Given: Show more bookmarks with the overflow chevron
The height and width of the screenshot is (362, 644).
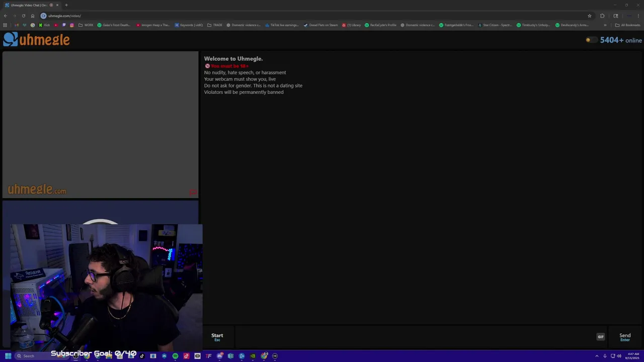Looking at the screenshot, I should (x=605, y=25).
